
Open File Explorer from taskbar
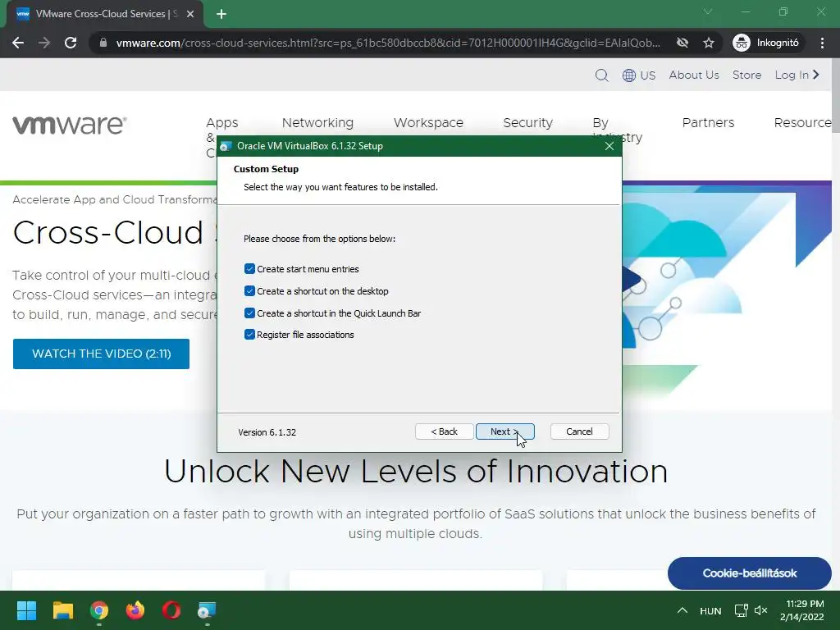click(62, 610)
